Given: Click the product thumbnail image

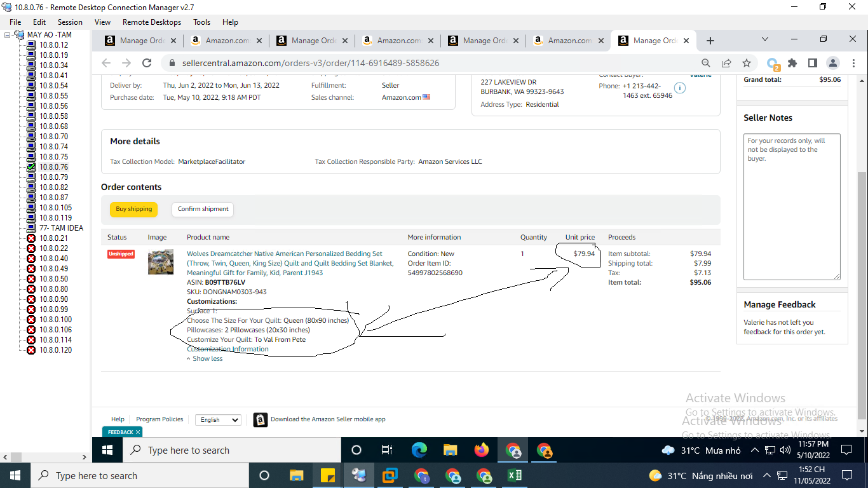Looking at the screenshot, I should (161, 262).
